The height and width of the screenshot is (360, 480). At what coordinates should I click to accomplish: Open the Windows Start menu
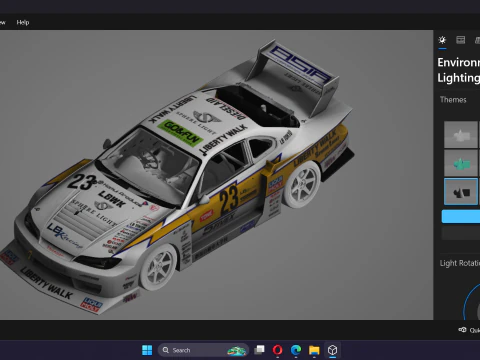pyautogui.click(x=147, y=350)
